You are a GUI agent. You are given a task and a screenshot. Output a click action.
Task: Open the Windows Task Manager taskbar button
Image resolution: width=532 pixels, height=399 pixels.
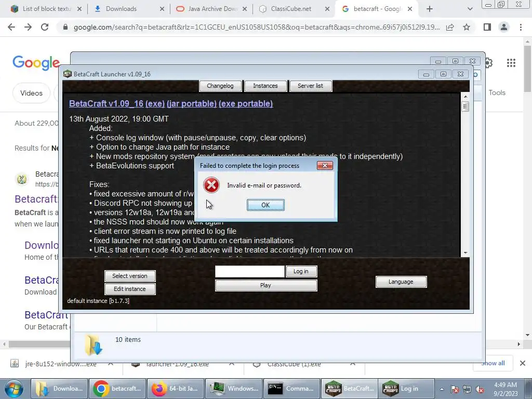coord(233,389)
